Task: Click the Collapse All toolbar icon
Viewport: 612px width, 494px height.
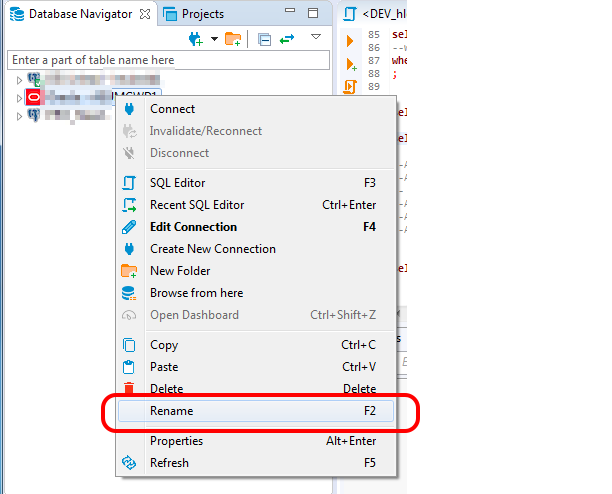Action: (x=264, y=39)
